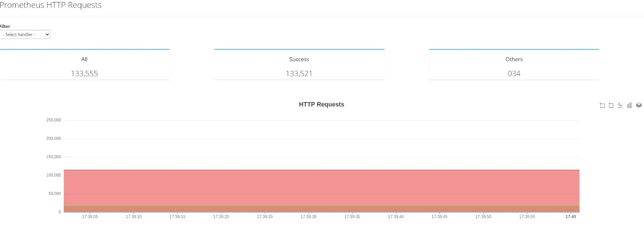Click the large red stacked area series

tap(322, 188)
